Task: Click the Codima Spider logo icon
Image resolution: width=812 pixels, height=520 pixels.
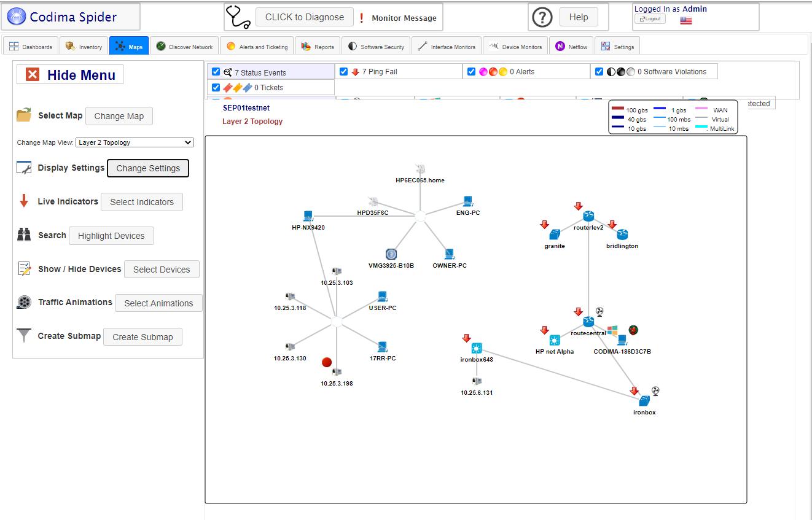Action: (17, 17)
